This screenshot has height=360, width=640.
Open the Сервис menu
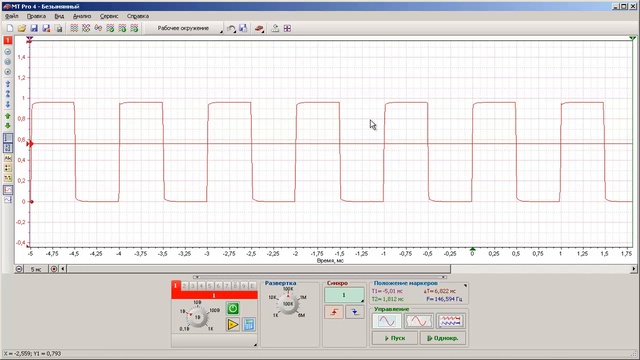(x=109, y=16)
